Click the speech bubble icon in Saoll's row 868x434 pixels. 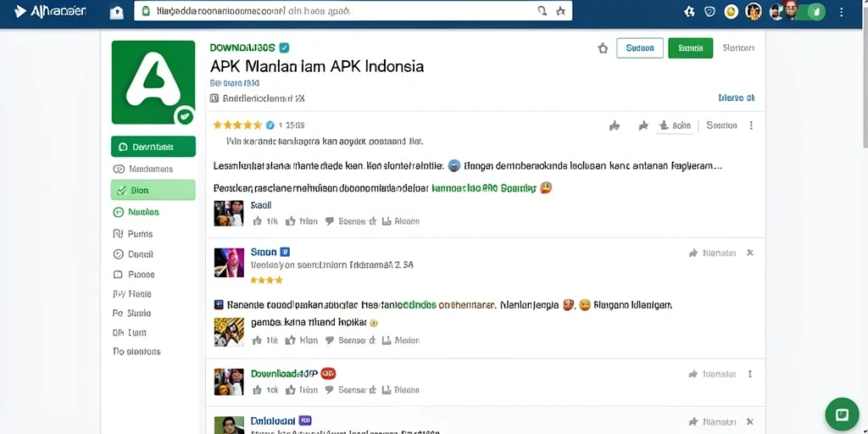click(330, 221)
